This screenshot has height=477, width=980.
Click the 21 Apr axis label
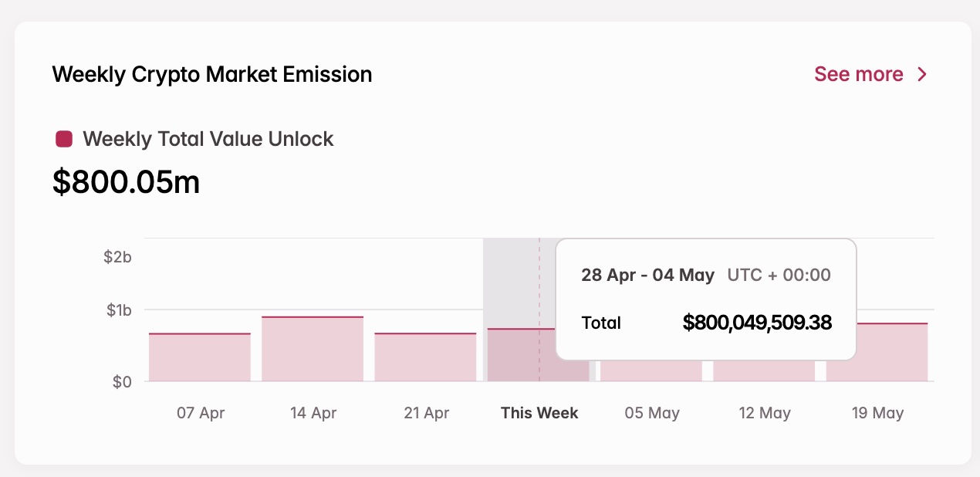[x=426, y=413]
